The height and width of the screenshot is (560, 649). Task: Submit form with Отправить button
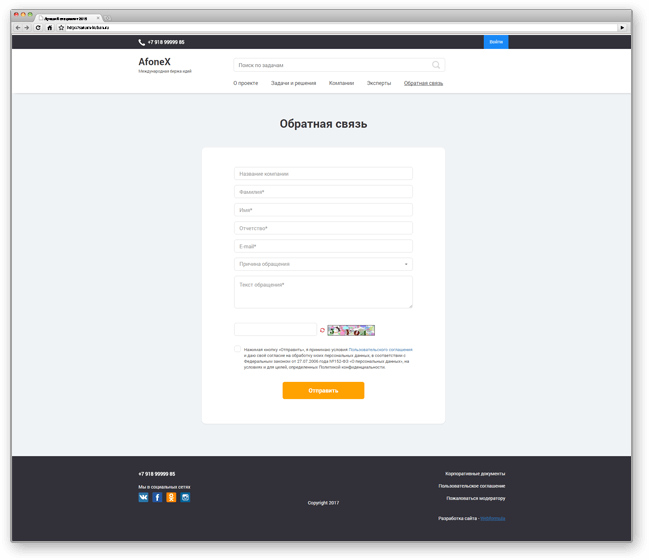(323, 390)
